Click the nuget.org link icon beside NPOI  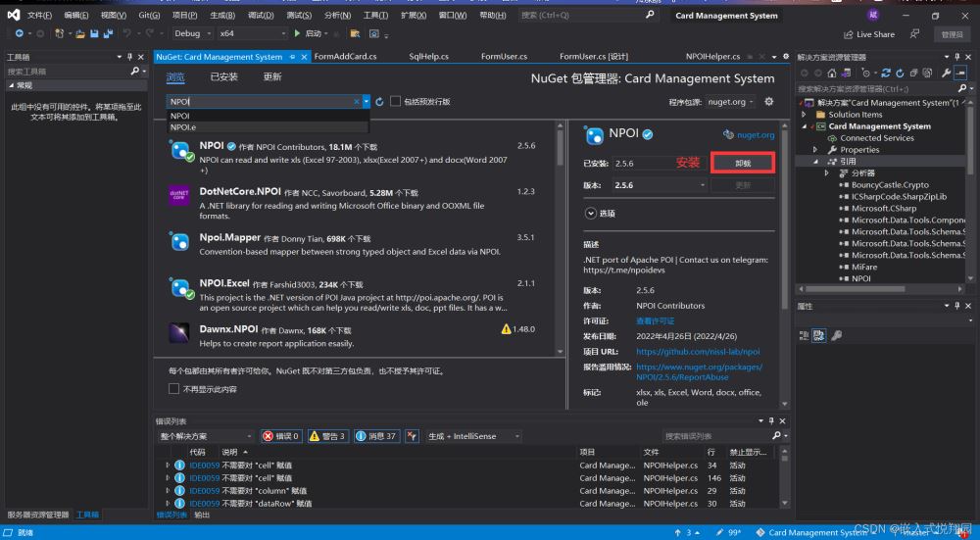(x=728, y=134)
